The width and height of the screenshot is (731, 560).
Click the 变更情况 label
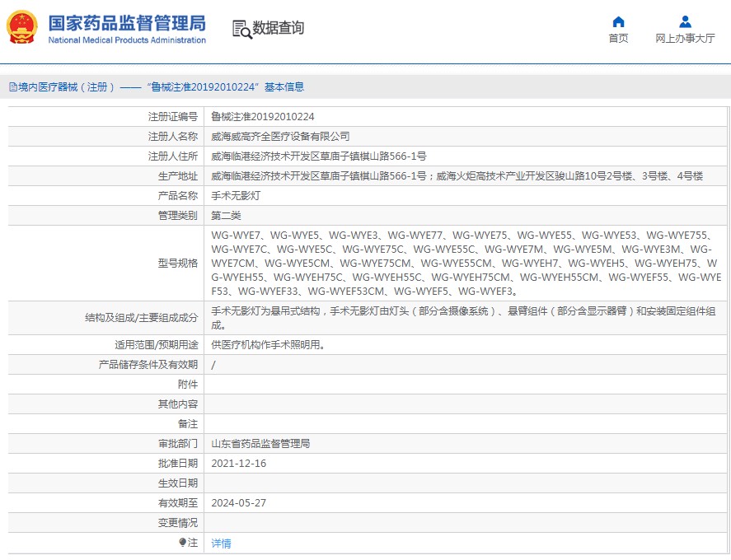(178, 523)
